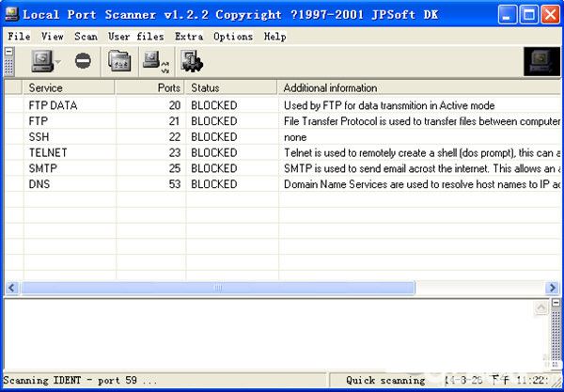The width and height of the screenshot is (564, 392).
Task: Open the Extra menu
Action: (189, 37)
